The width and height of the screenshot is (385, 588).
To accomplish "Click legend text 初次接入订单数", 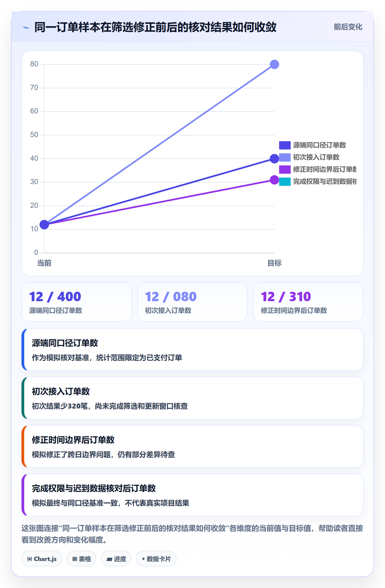I will pyautogui.click(x=316, y=157).
